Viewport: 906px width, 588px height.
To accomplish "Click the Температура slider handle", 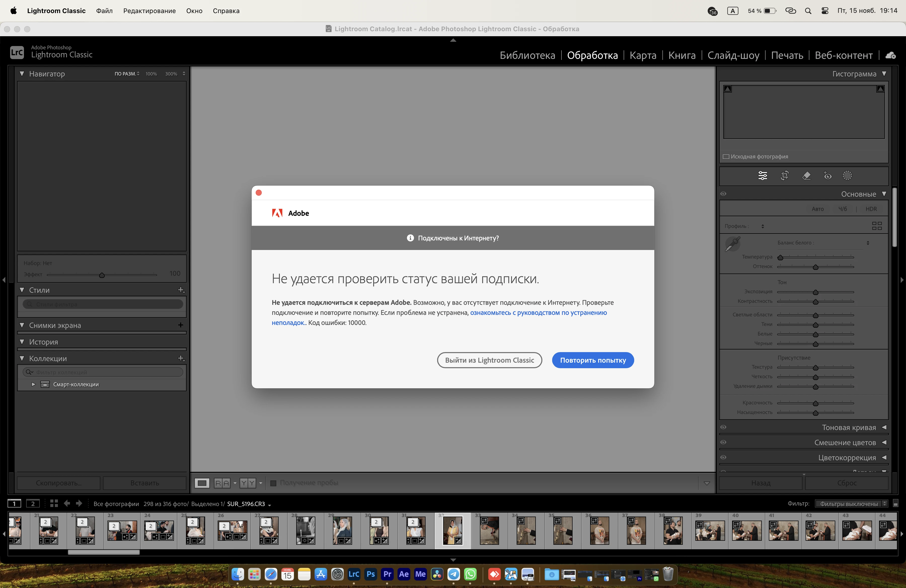I will pyautogui.click(x=780, y=258).
